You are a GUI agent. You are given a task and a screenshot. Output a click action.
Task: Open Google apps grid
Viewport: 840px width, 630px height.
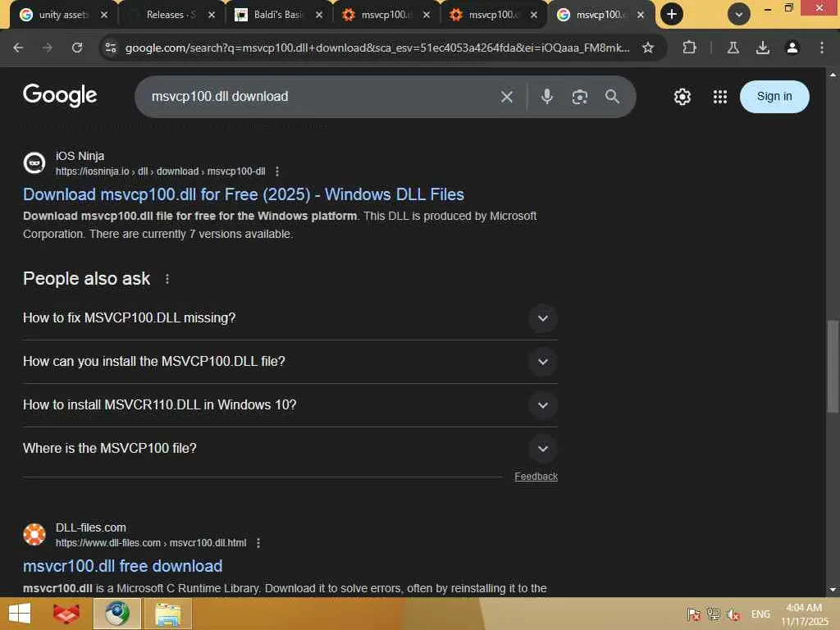point(720,97)
